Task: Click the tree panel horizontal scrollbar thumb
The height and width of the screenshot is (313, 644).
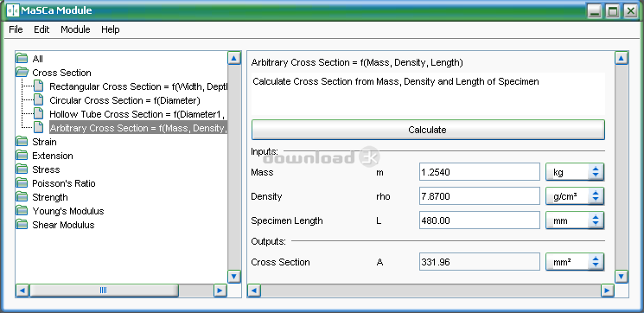Action: click(104, 291)
